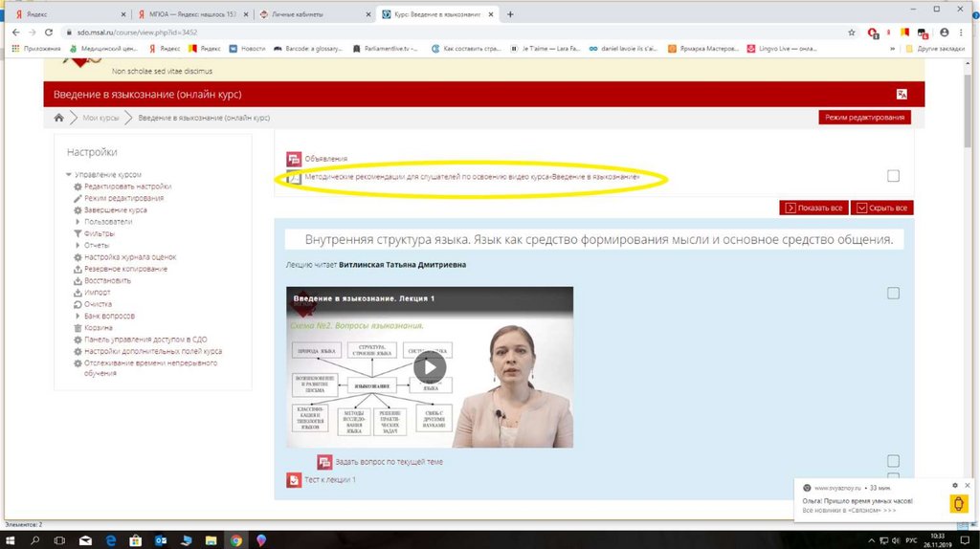Tick completion checkbox for Методические рекомендации
Image resolution: width=980 pixels, height=549 pixels.
coord(893,176)
